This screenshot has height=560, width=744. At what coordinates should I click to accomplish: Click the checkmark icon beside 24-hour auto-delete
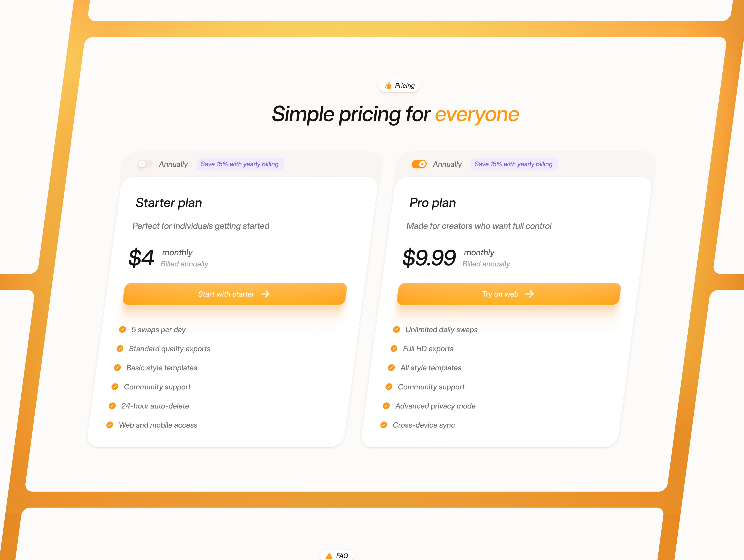pos(112,406)
